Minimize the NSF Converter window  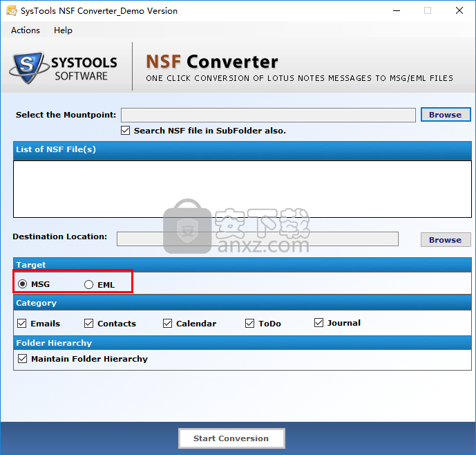tap(397, 10)
